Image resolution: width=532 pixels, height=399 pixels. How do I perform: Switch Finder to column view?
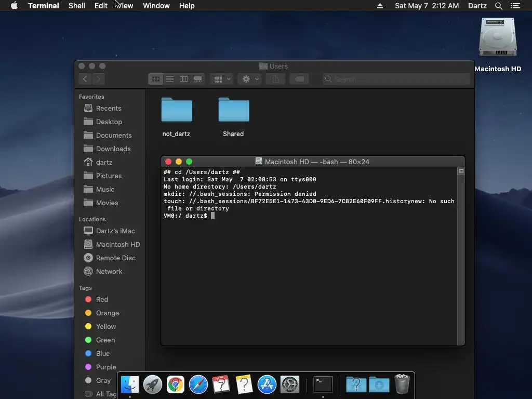click(x=184, y=79)
